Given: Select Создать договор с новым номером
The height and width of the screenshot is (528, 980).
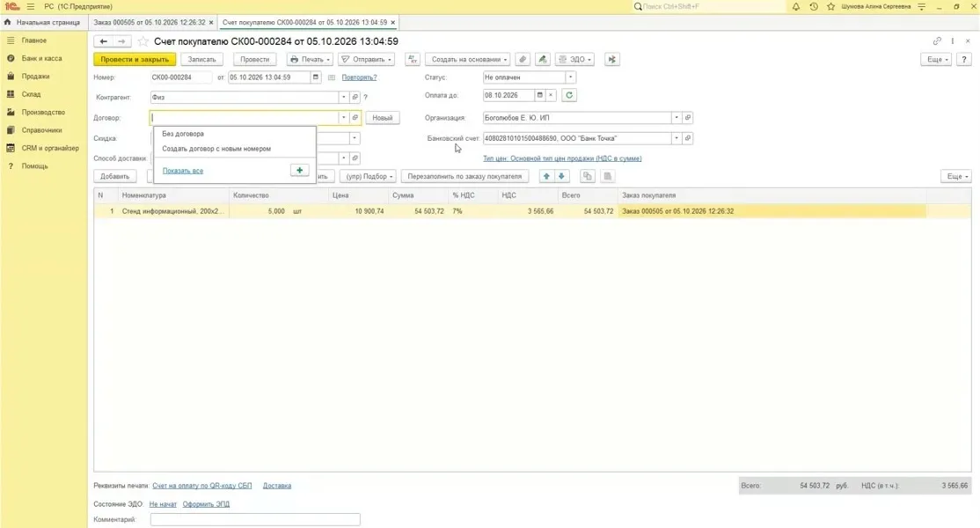Looking at the screenshot, I should pyautogui.click(x=216, y=149).
